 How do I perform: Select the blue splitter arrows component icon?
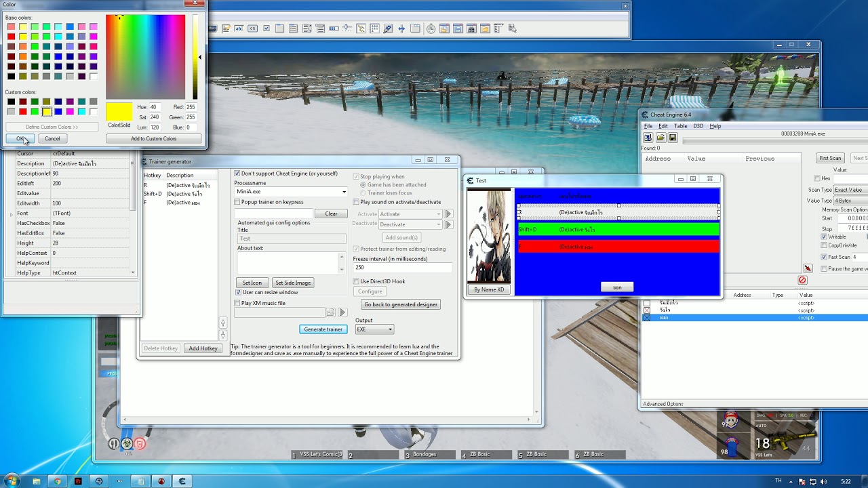(401, 28)
